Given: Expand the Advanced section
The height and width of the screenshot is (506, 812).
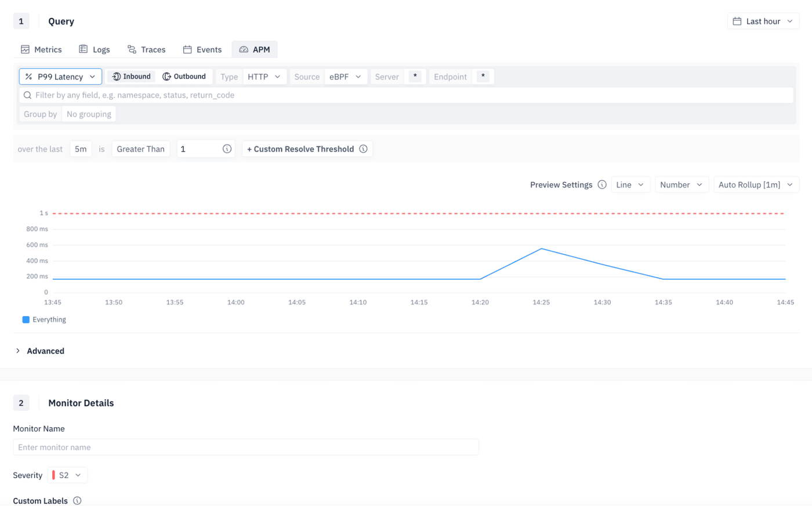Looking at the screenshot, I should 40,351.
